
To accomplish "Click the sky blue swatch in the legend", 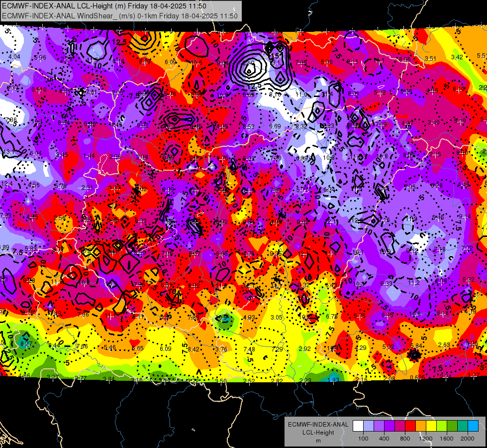I will (473, 426).
